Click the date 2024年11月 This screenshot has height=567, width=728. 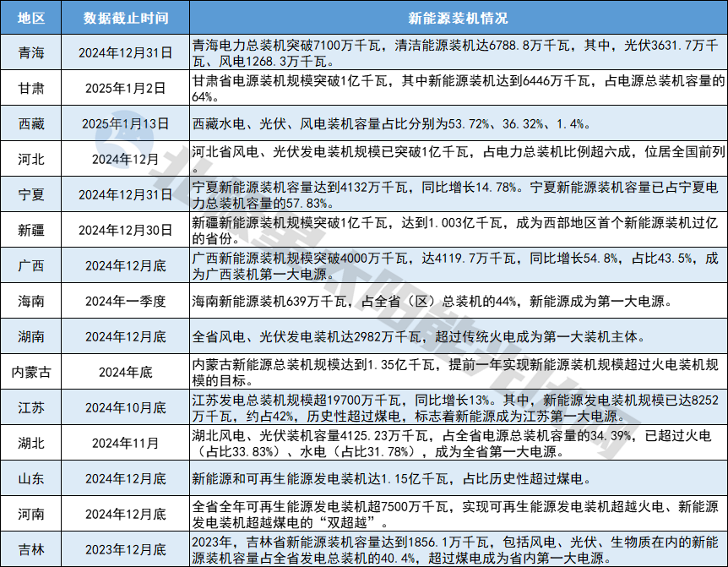click(x=125, y=443)
